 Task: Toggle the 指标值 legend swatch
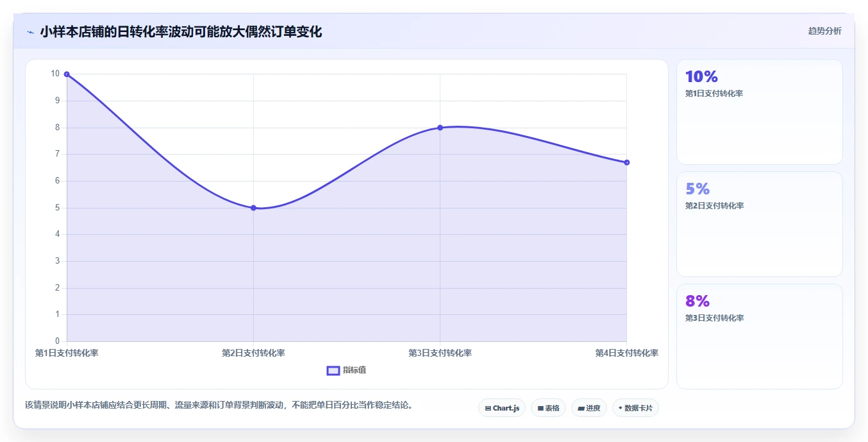[333, 370]
